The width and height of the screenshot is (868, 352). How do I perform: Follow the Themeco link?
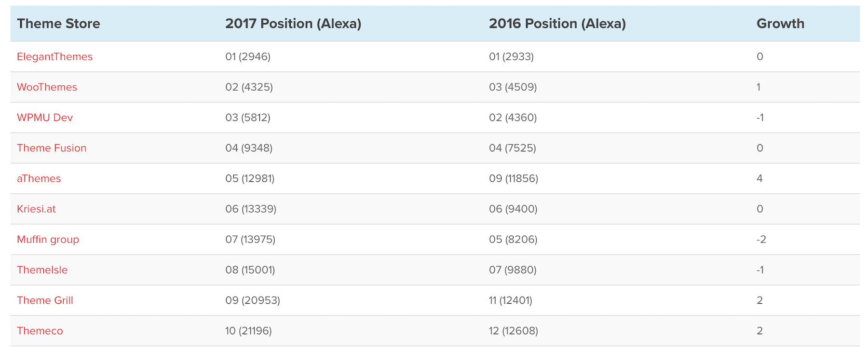tap(40, 331)
